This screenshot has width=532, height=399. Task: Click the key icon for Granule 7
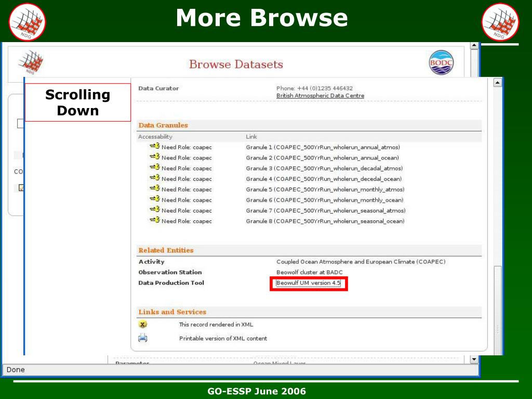[155, 209]
